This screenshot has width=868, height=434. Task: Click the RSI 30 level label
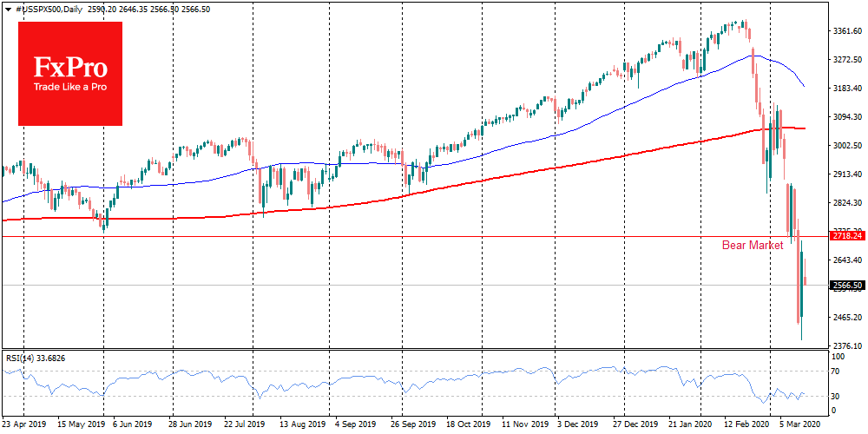836,397
